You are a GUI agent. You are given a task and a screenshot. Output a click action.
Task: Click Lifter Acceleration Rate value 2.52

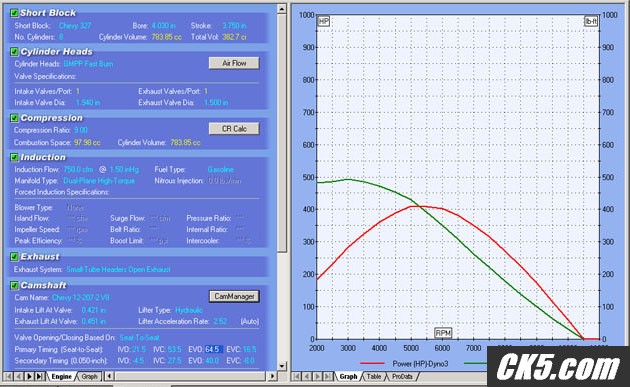(220, 321)
